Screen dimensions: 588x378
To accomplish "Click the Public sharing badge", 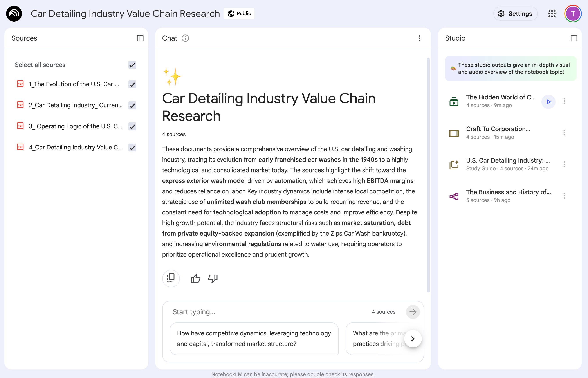I will (x=239, y=14).
